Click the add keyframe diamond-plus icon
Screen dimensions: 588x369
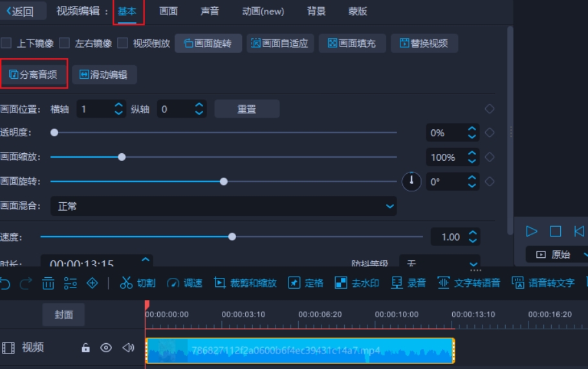click(x=93, y=283)
